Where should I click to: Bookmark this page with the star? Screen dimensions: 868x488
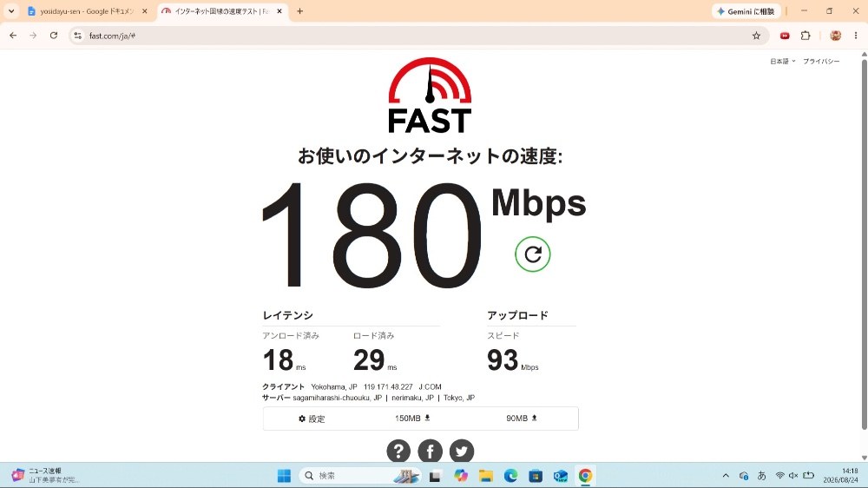tap(756, 36)
